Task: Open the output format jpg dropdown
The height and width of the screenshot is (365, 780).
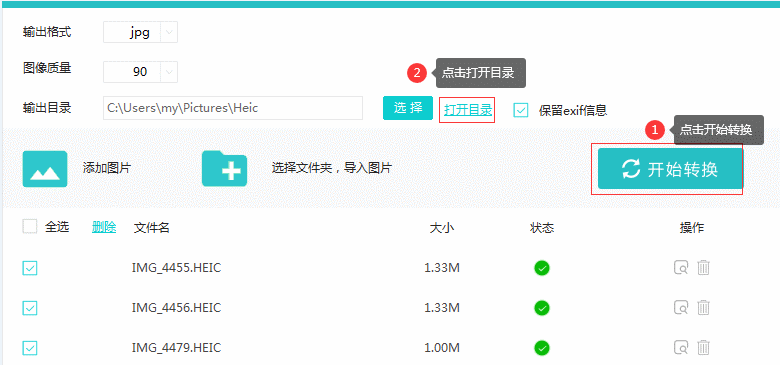Action: (x=140, y=33)
